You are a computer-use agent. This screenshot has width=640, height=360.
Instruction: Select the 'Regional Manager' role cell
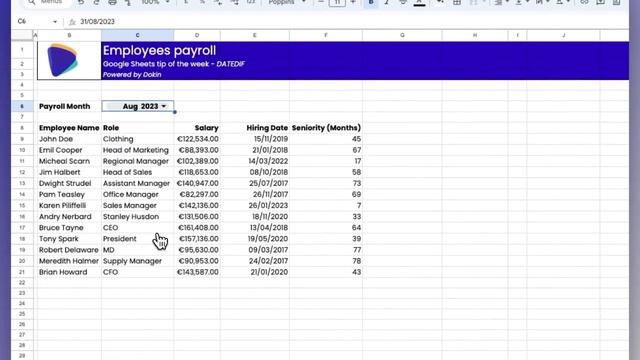138,161
